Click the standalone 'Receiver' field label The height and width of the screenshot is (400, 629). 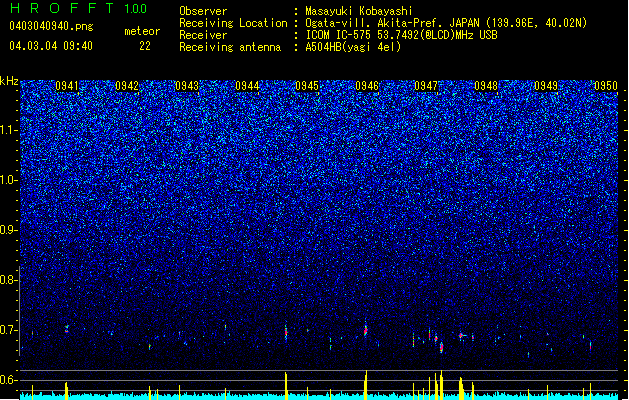tap(203, 35)
